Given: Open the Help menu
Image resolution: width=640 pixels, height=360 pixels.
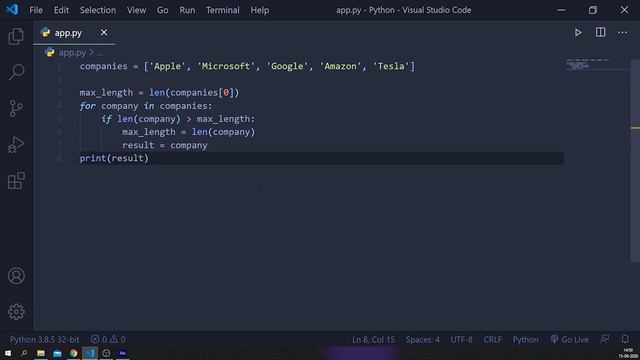Looking at the screenshot, I should pos(260,10).
